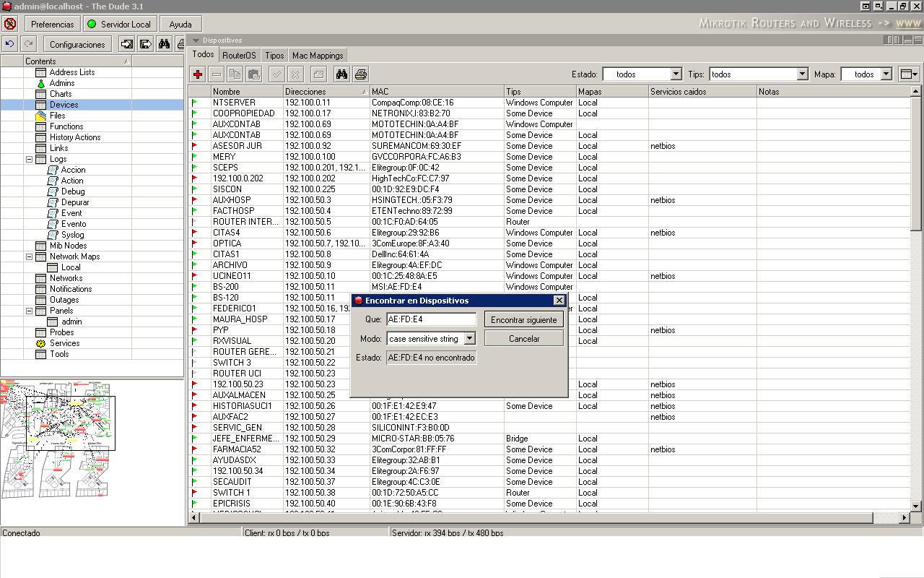Collapse the Network Maps tree node
The width and height of the screenshot is (924, 578).
pos(30,256)
